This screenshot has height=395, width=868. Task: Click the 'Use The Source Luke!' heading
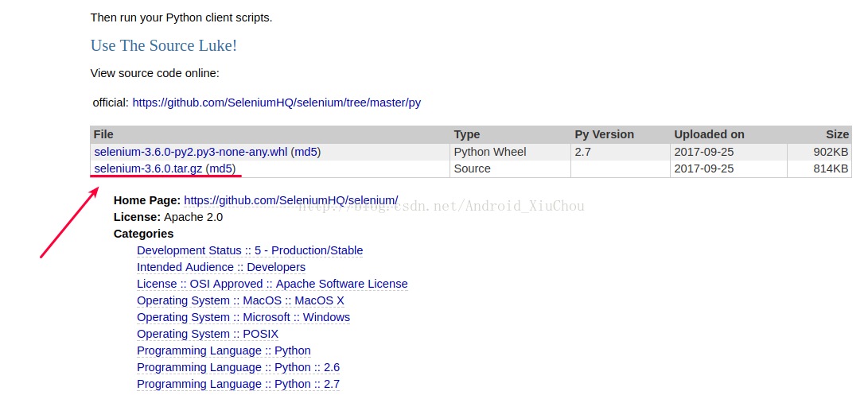[164, 45]
